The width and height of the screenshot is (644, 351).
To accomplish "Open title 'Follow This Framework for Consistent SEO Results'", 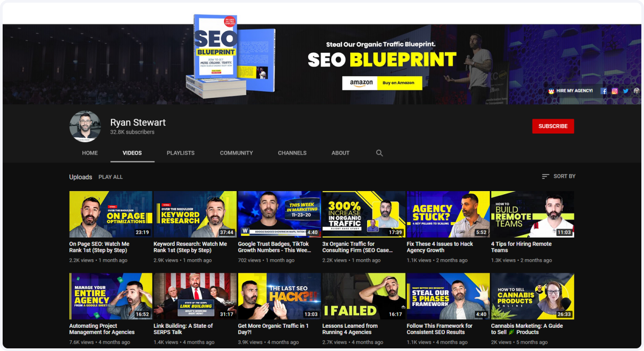I will click(440, 329).
